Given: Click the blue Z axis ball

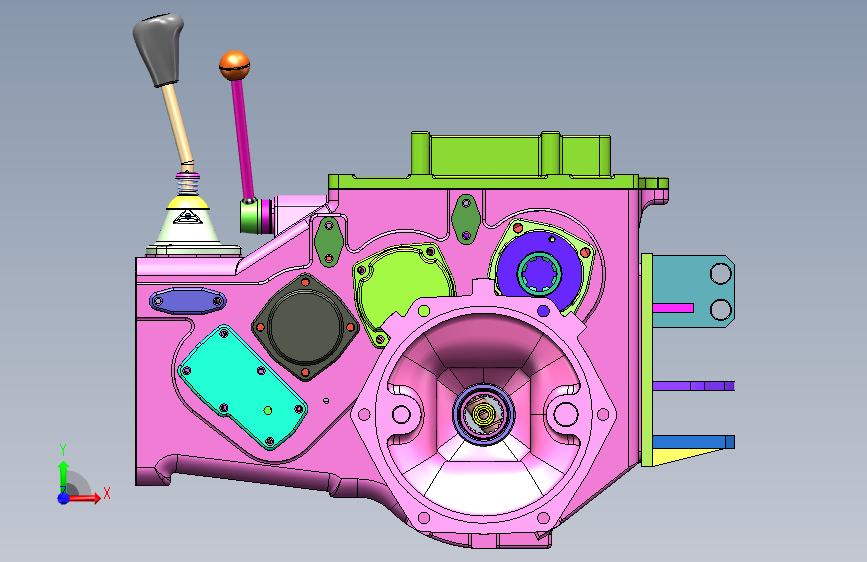Looking at the screenshot, I should (x=63, y=498).
